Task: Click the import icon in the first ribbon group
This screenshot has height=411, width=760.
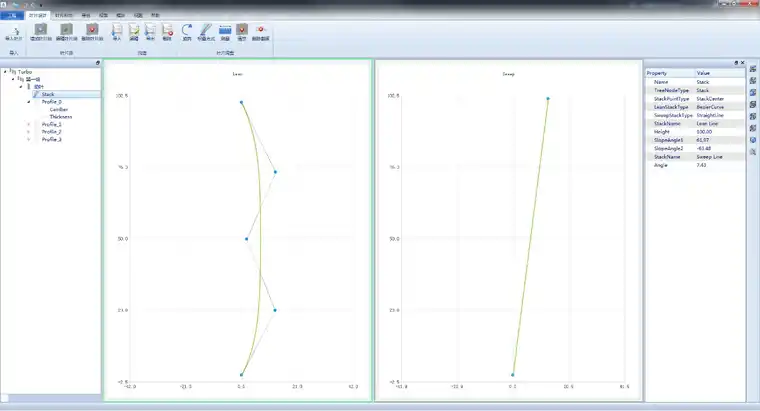Action: click(14, 32)
